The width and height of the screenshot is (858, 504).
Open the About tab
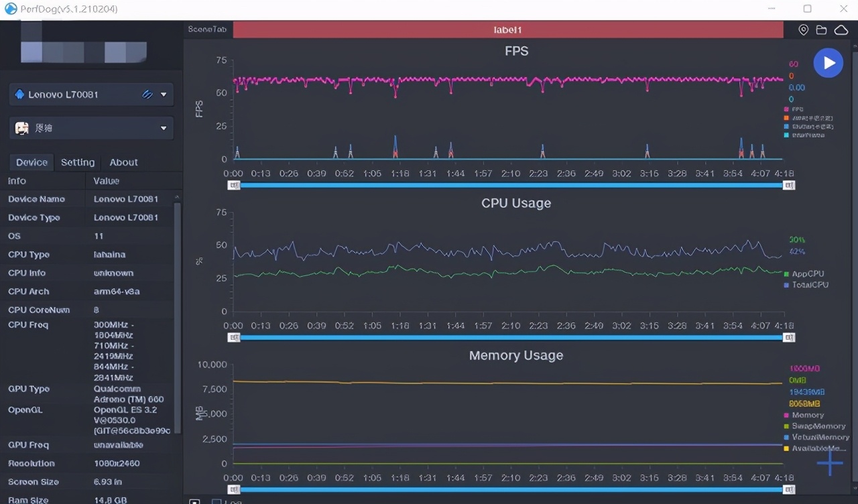[123, 162]
